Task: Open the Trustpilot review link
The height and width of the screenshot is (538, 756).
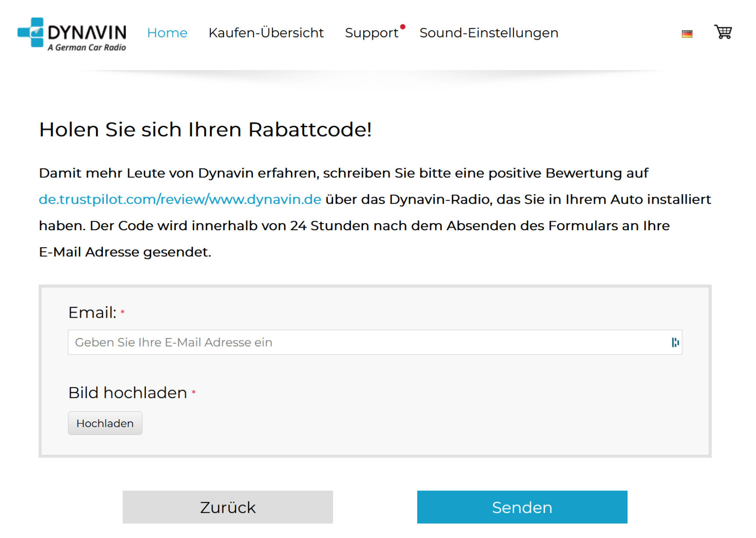Action: [x=180, y=199]
